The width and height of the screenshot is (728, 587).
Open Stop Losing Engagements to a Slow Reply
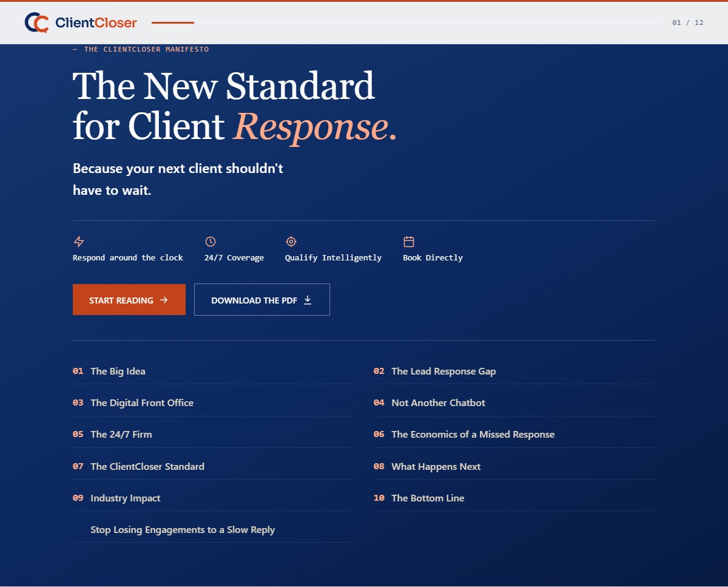(214, 529)
